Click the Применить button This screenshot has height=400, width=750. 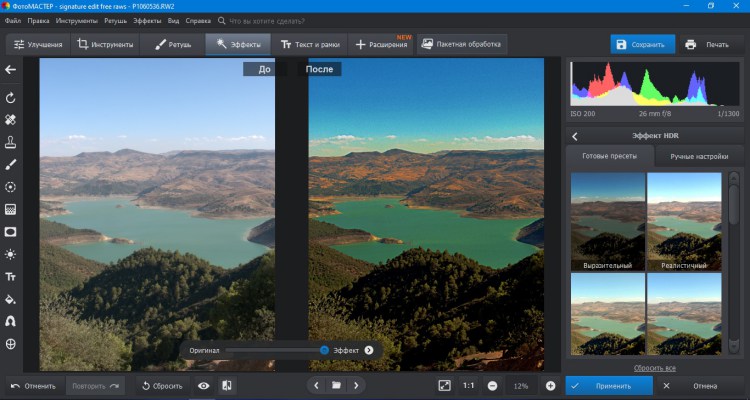(x=609, y=386)
